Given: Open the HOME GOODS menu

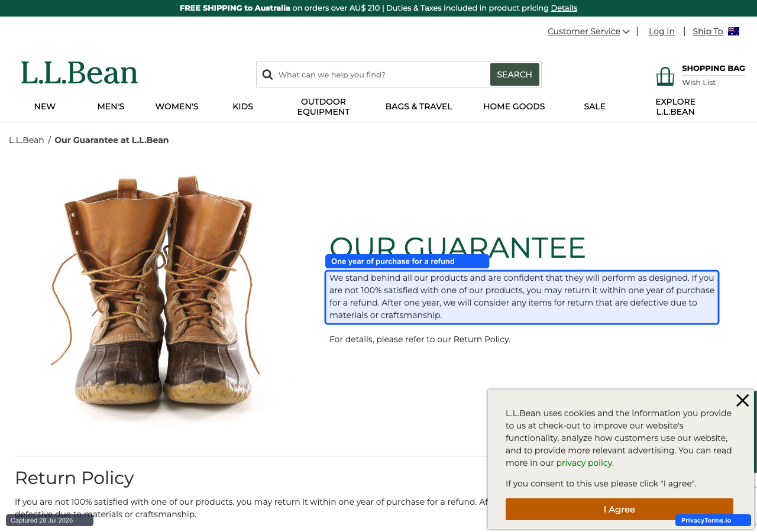Looking at the screenshot, I should pos(514,106).
